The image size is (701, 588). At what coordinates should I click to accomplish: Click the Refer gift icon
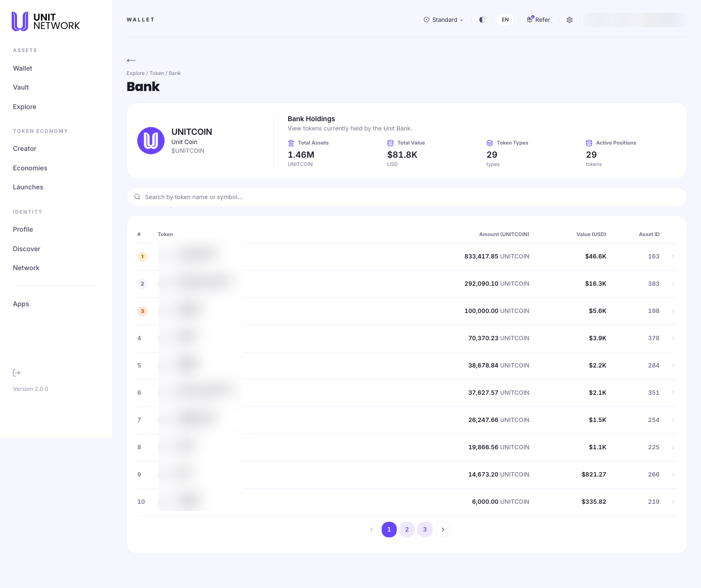530,19
